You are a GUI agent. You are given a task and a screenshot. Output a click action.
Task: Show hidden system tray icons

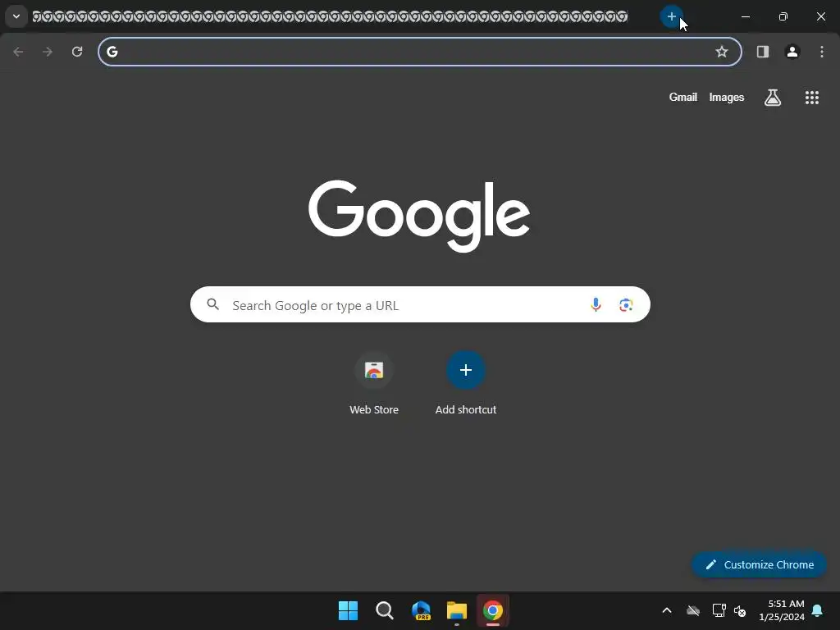pos(667,610)
